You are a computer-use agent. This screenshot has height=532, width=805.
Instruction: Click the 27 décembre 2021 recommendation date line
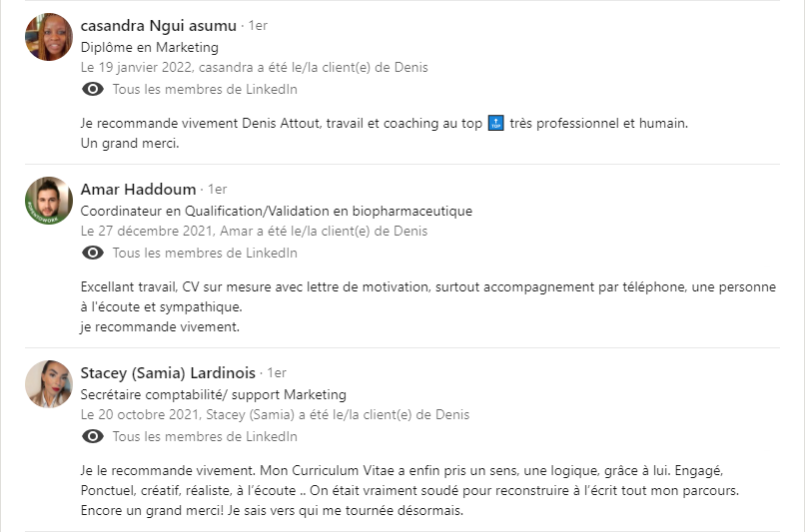pos(254,232)
